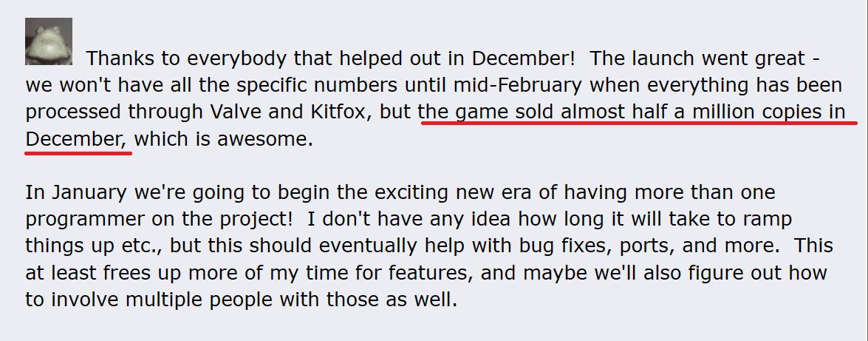The image size is (868, 341).
Task: Click the frog avatar image
Action: coord(49,41)
